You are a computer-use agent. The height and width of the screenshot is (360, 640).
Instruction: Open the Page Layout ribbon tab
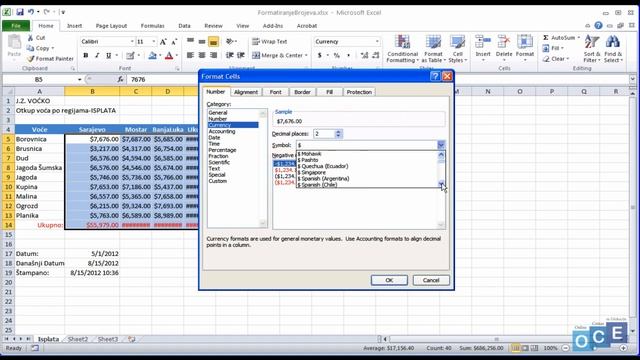click(111, 26)
